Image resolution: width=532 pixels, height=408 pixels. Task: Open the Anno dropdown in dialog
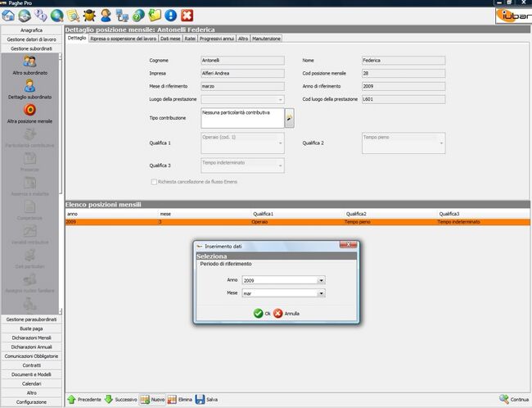point(322,280)
